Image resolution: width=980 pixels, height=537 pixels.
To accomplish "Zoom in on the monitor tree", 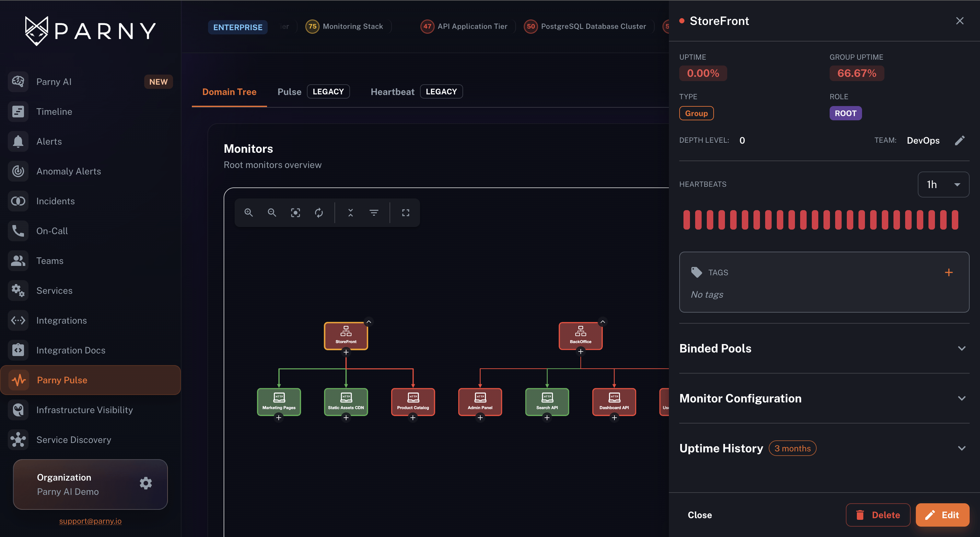I will coord(249,212).
